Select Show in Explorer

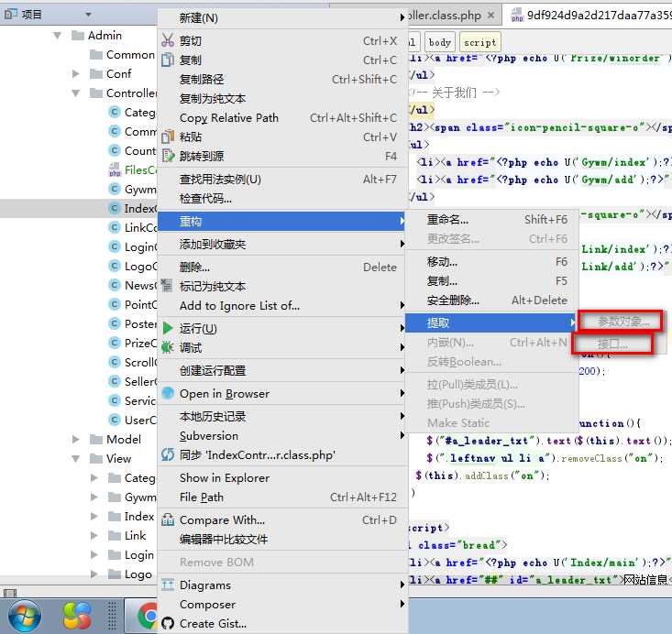[282, 477]
